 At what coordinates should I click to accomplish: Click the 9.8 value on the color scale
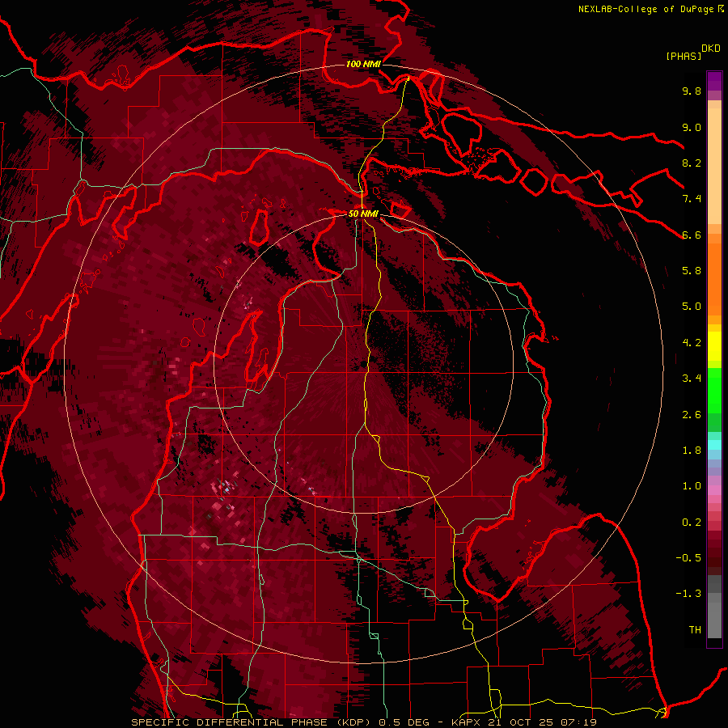point(692,91)
